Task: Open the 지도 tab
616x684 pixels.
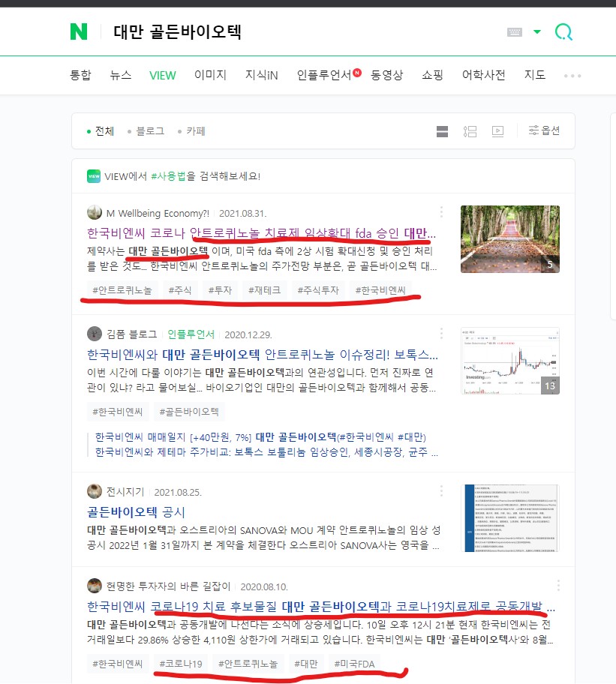Action: pos(535,75)
